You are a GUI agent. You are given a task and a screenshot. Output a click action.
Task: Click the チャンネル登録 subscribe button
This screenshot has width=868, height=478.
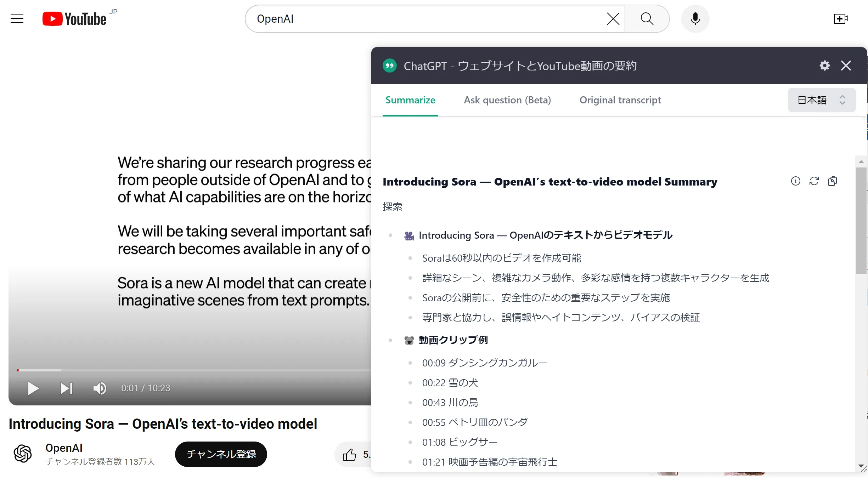click(x=220, y=453)
